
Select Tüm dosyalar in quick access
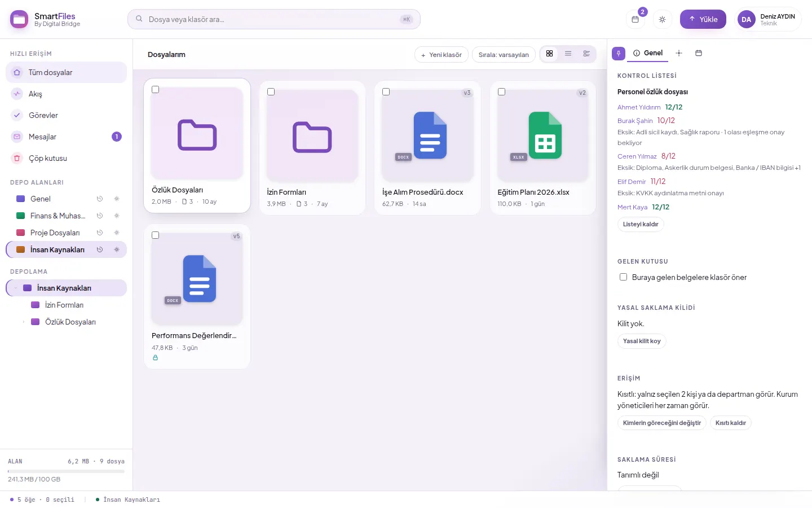[x=66, y=72]
